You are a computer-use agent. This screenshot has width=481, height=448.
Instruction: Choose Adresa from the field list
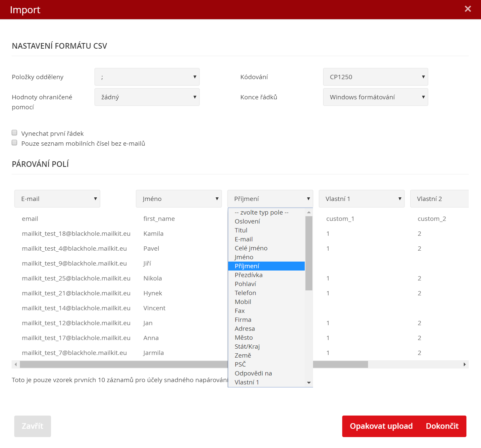click(266, 329)
